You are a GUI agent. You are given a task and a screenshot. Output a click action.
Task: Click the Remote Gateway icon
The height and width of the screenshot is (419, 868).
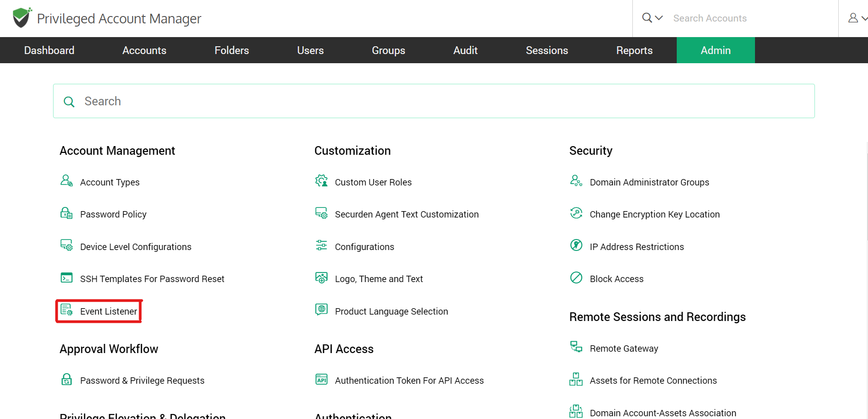576,347
